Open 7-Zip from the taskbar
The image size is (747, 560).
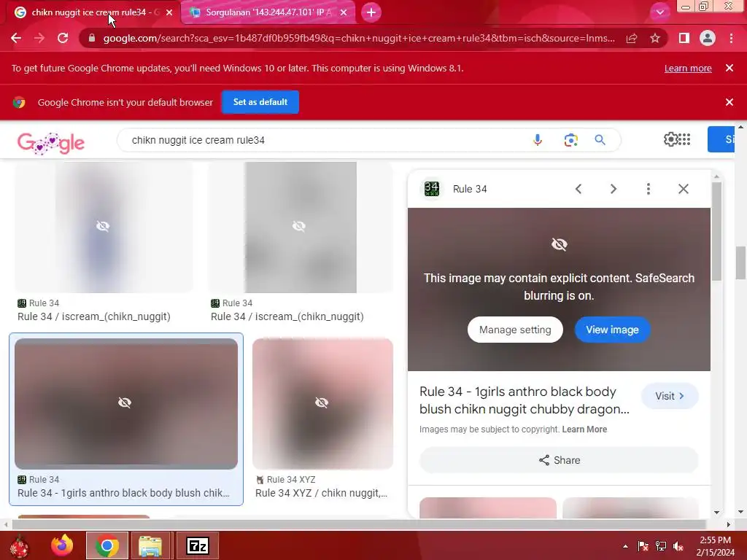point(198,545)
